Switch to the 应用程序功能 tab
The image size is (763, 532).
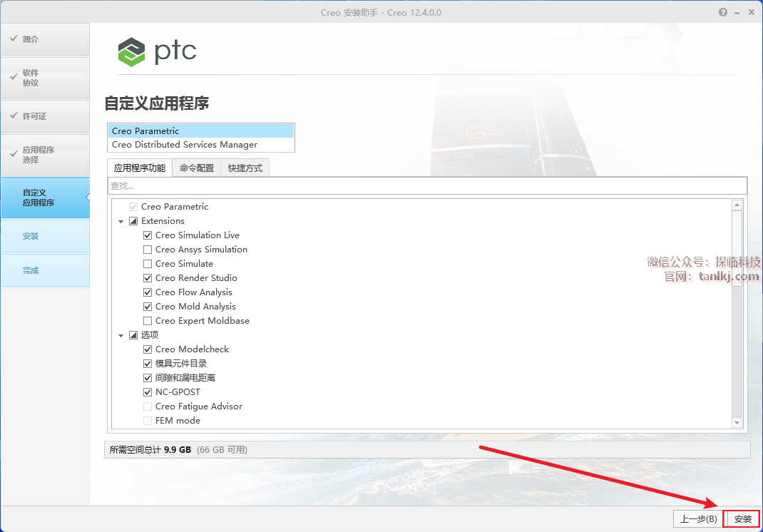pos(140,168)
